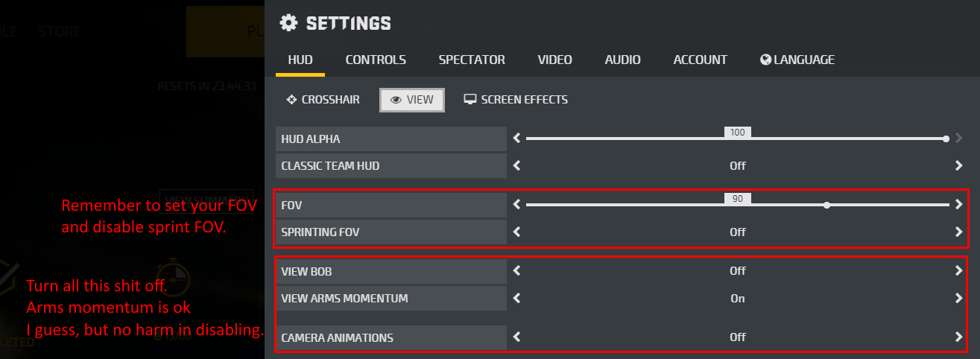980x359 pixels.
Task: Decrease FOV with the left arrow
Action: (x=516, y=204)
